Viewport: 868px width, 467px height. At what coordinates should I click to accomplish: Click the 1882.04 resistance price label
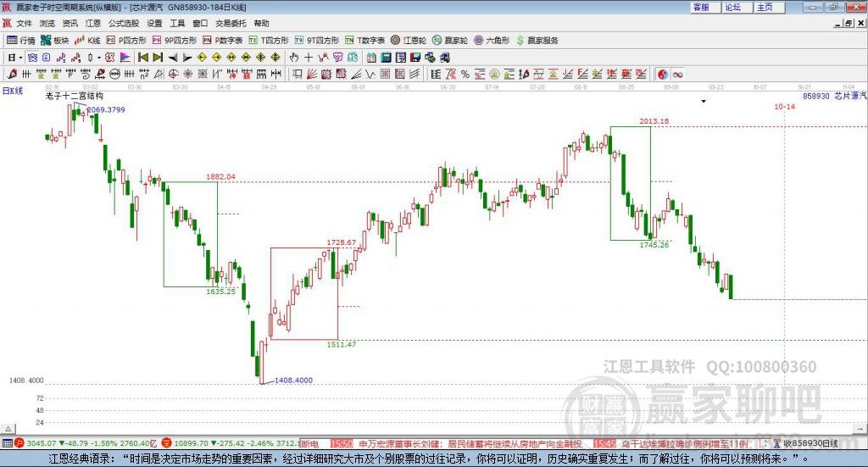tap(221, 177)
